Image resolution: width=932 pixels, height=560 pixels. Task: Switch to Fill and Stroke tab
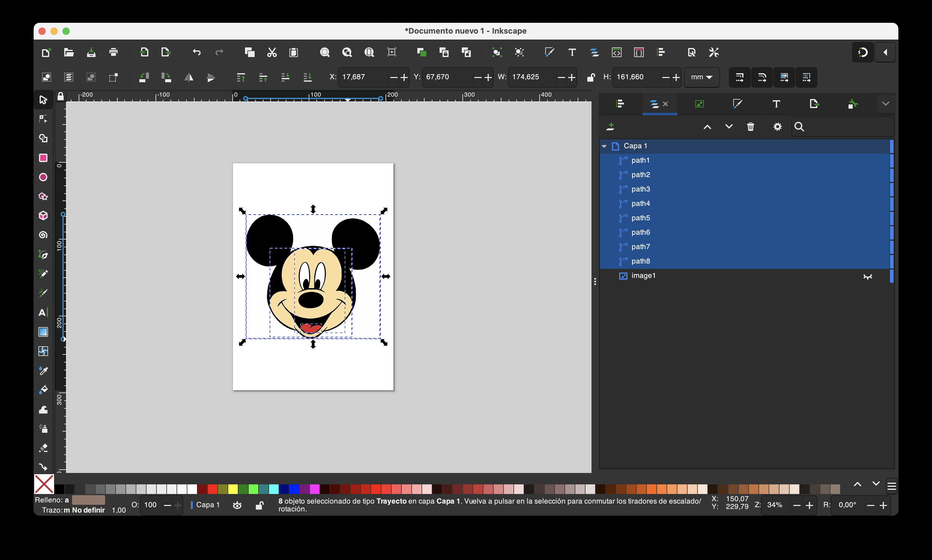tap(737, 104)
